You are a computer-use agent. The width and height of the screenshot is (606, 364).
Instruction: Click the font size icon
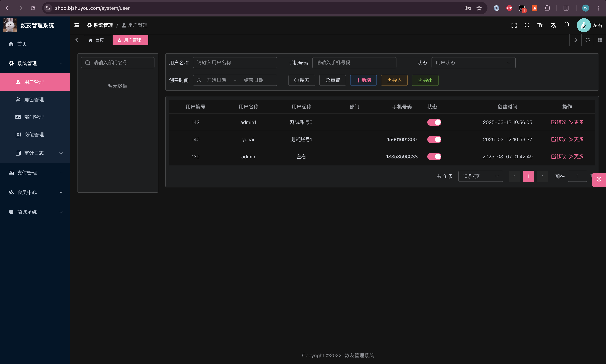point(540,25)
